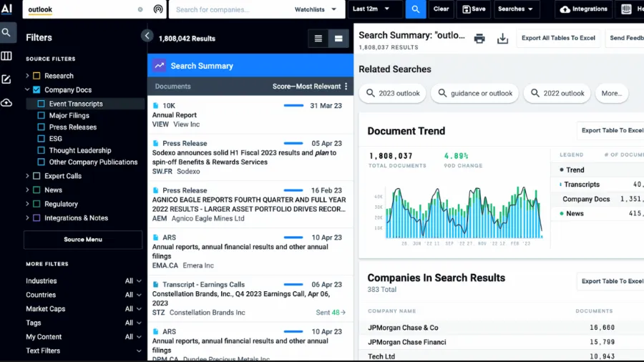Image resolution: width=644 pixels, height=362 pixels.
Task: Open the search icon in left sidebar
Action: (x=6, y=32)
